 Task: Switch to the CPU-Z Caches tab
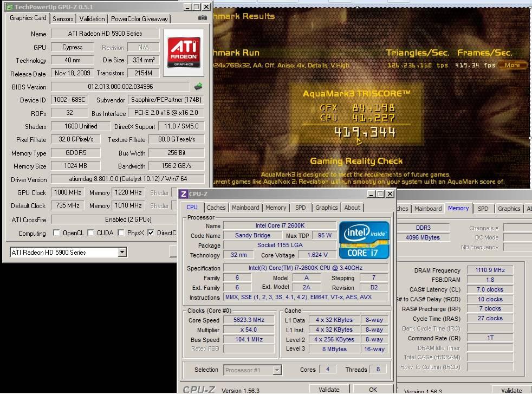pyautogui.click(x=216, y=208)
